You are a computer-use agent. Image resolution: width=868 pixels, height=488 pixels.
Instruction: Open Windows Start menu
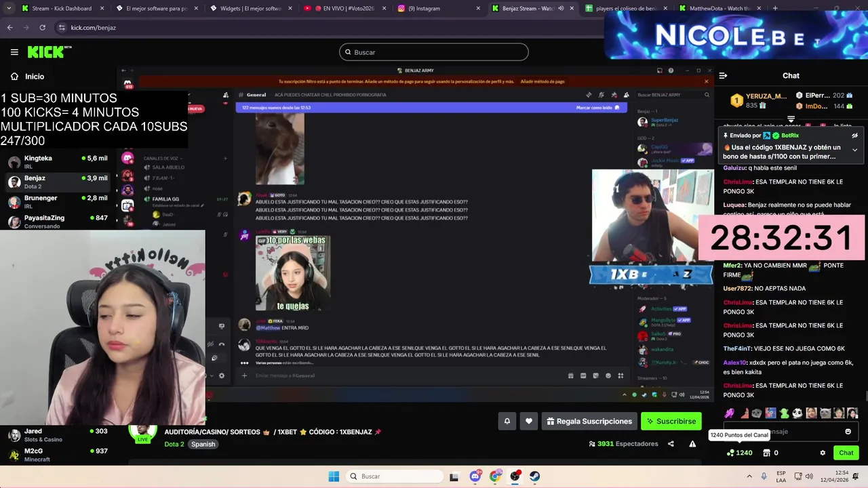click(334, 476)
